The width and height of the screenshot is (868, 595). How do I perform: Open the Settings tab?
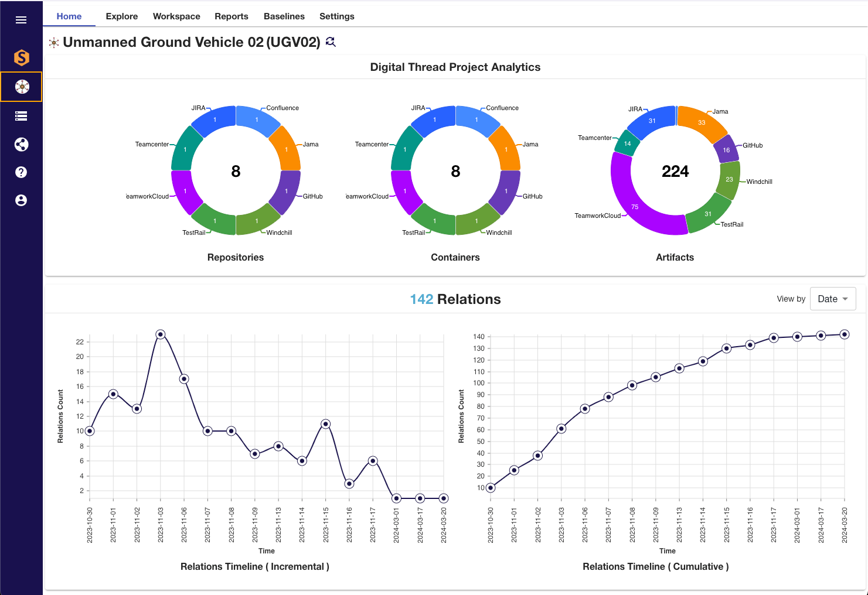[336, 16]
